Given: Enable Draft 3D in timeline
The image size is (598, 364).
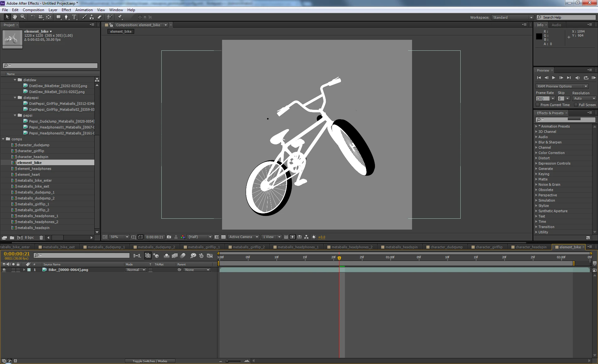Looking at the screenshot, I should (156, 255).
